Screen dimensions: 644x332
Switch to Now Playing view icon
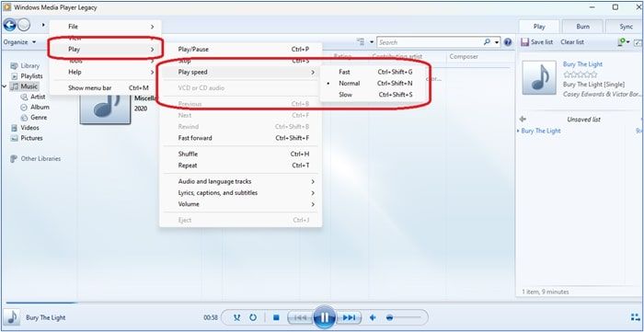point(635,317)
